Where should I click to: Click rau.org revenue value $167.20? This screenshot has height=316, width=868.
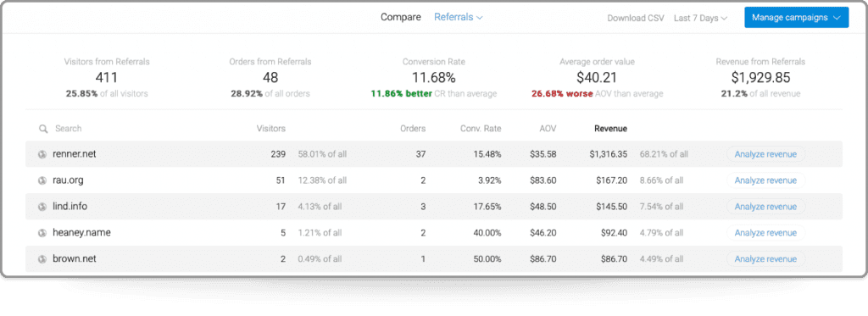tap(612, 180)
